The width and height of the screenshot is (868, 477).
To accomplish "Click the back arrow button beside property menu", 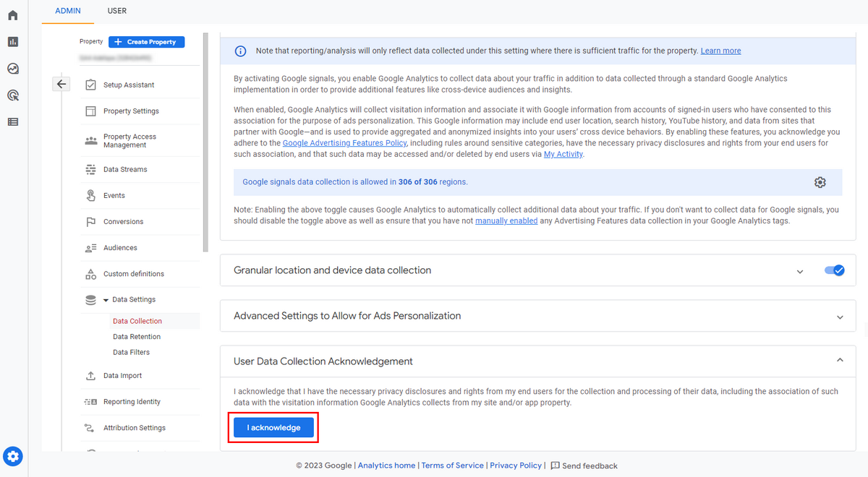I will click(61, 84).
